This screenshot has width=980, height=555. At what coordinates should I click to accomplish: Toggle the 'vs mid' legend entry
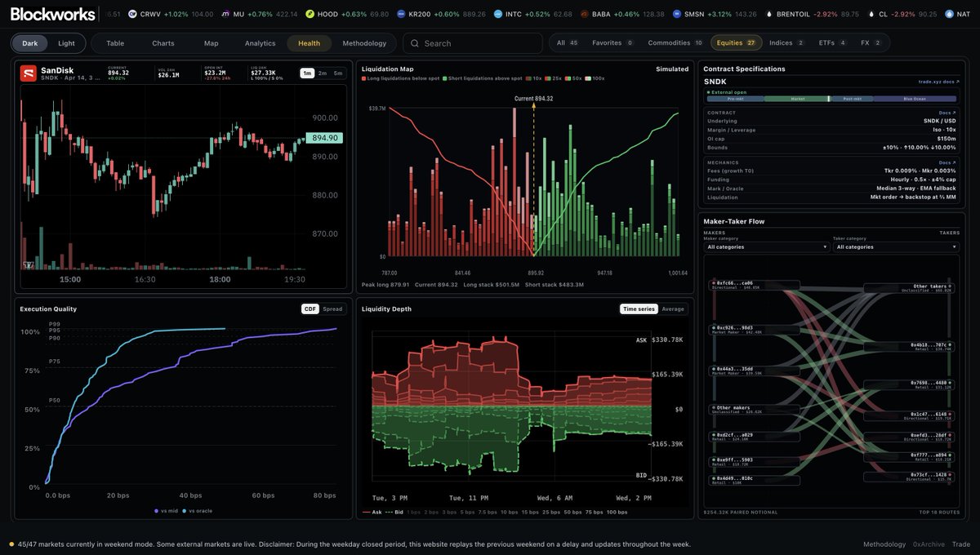167,511
